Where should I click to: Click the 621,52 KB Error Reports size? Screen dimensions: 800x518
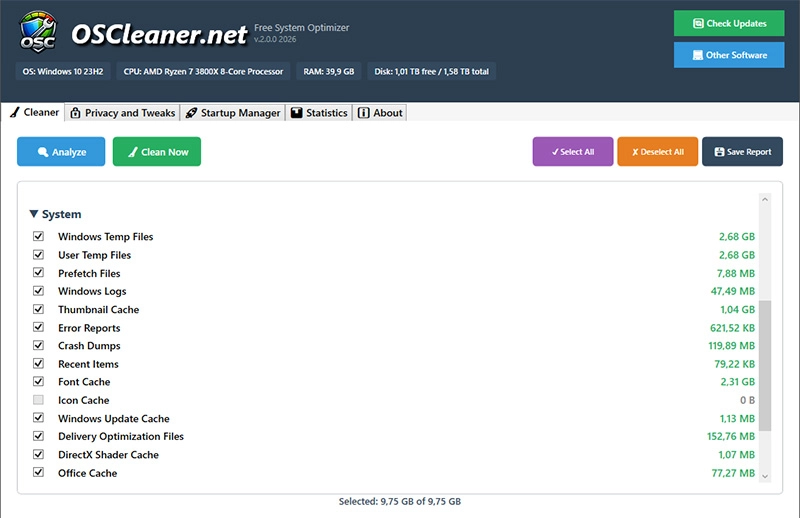(732, 328)
